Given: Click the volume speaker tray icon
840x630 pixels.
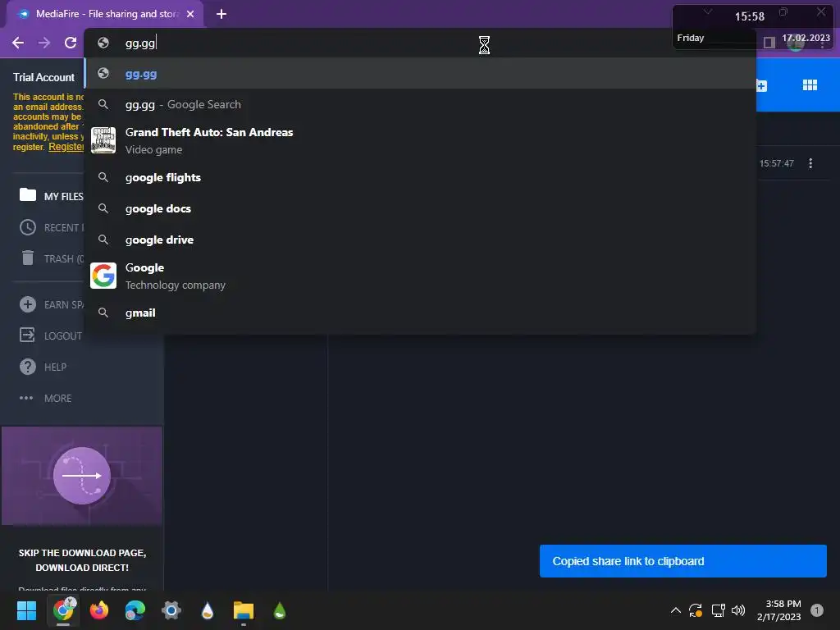Looking at the screenshot, I should [738, 610].
